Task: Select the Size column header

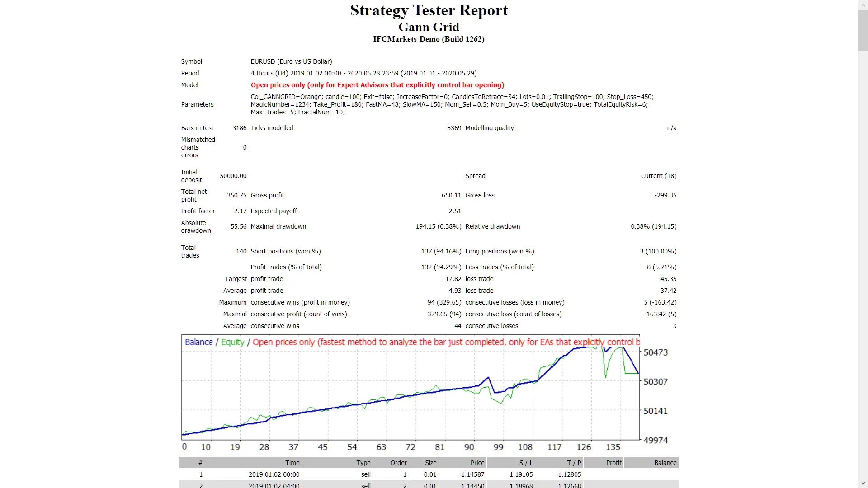Action: click(429, 462)
